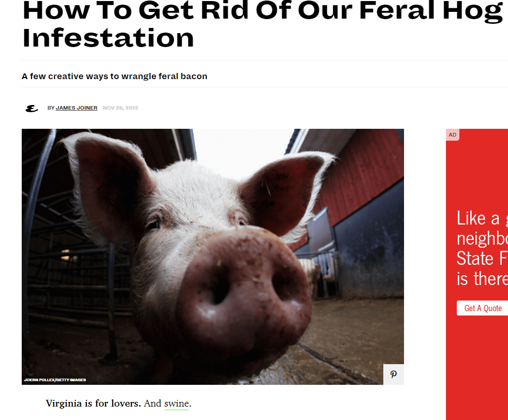Click the Esquire logo icon beside byline
This screenshot has height=420, width=508.
[x=32, y=109]
